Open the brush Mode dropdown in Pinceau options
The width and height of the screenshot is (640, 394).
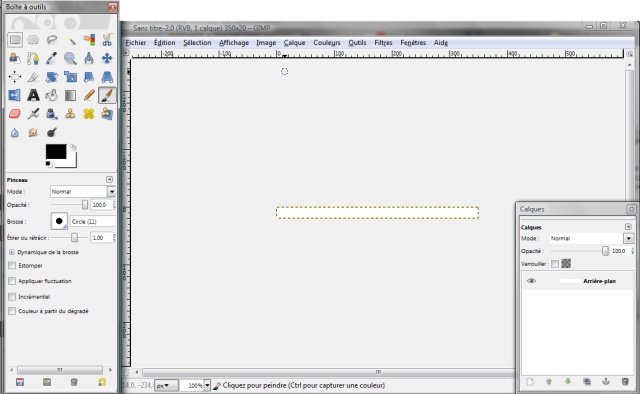pyautogui.click(x=83, y=191)
